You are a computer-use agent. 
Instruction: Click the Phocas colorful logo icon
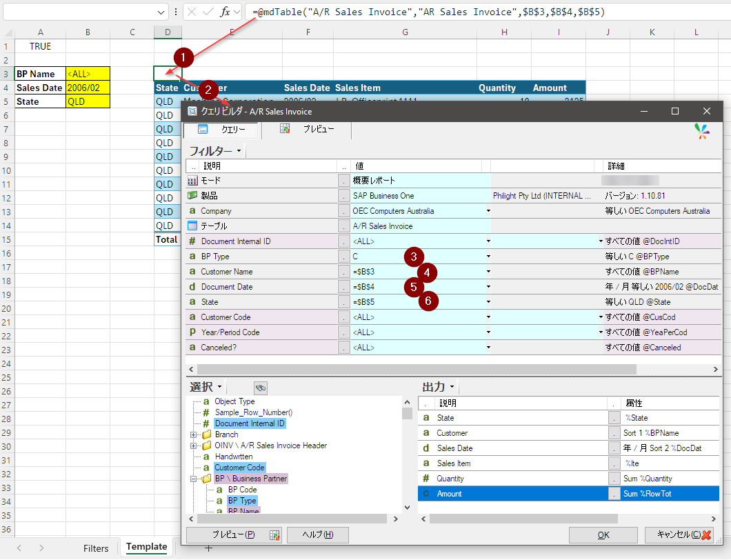(x=701, y=131)
